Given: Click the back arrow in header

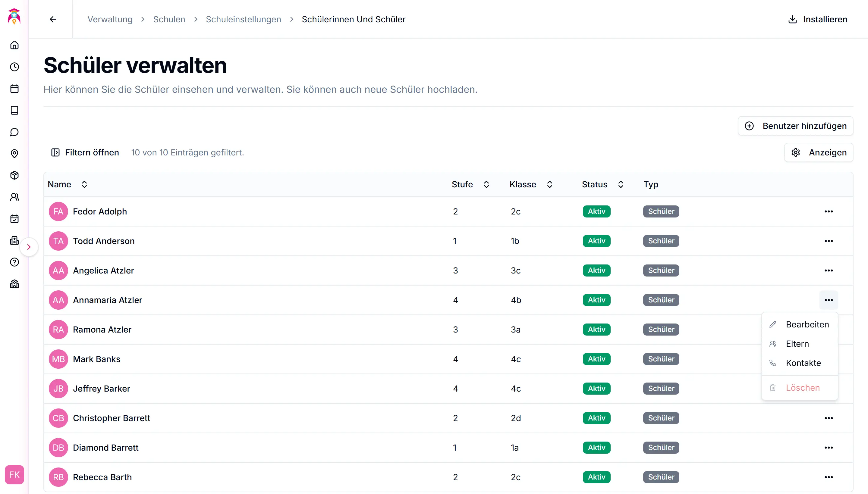Looking at the screenshot, I should click(x=53, y=19).
